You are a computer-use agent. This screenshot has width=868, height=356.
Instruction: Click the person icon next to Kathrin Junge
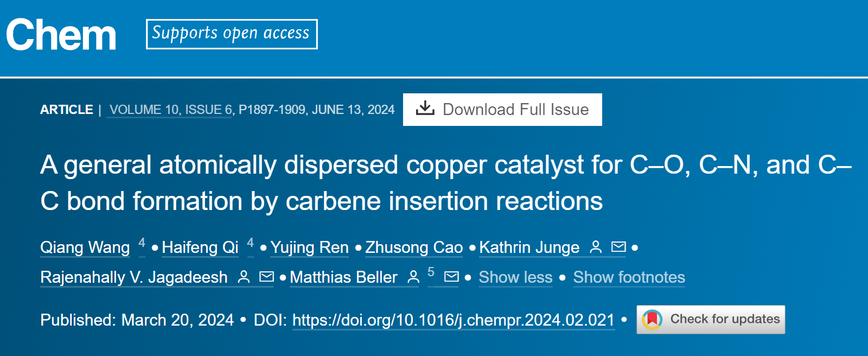point(596,247)
